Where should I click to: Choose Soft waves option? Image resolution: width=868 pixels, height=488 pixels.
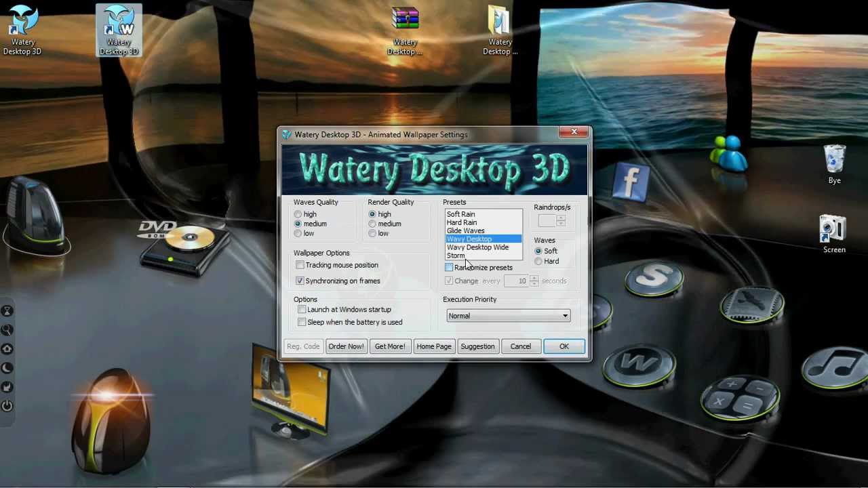(x=538, y=251)
